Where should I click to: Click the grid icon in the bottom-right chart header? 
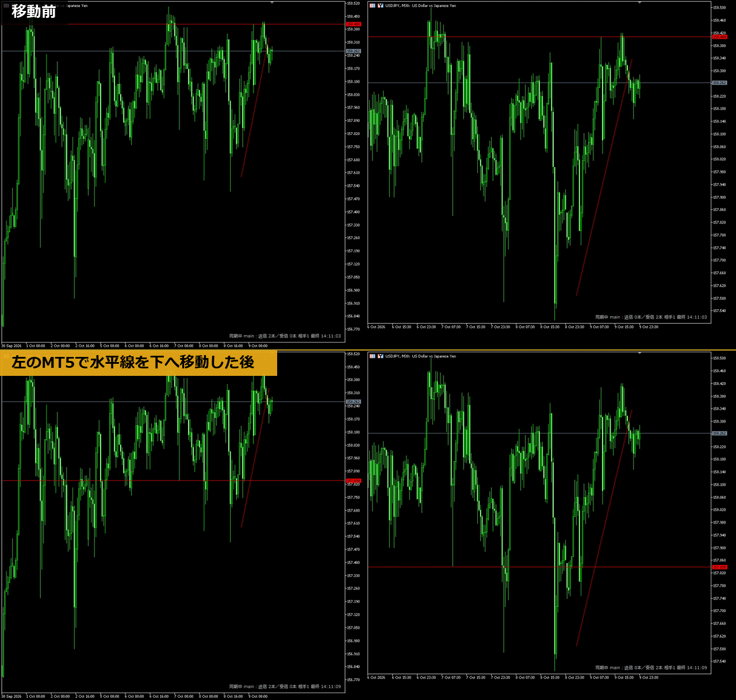(373, 356)
